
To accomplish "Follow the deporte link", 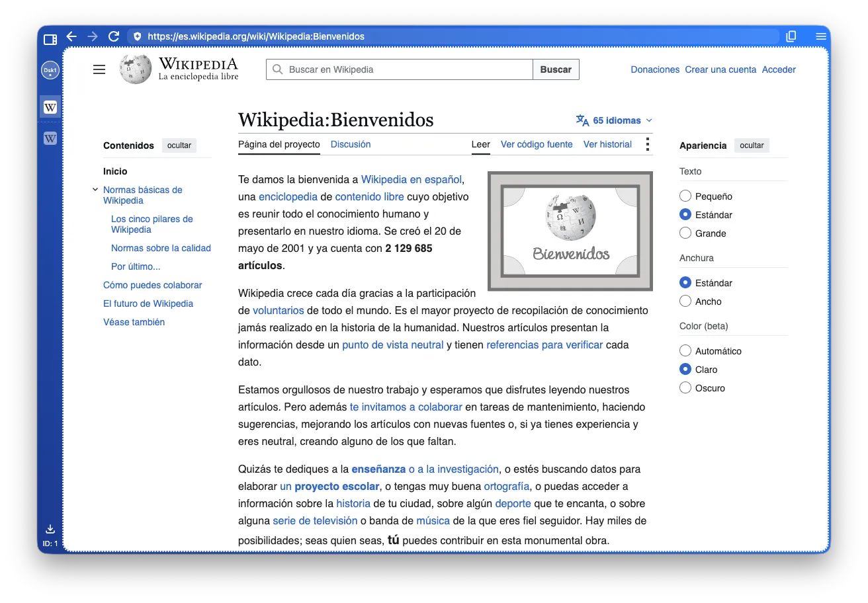I will (513, 503).
